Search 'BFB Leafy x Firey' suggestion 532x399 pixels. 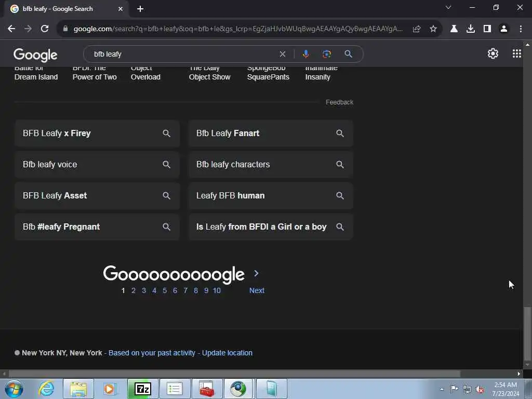pos(97,134)
